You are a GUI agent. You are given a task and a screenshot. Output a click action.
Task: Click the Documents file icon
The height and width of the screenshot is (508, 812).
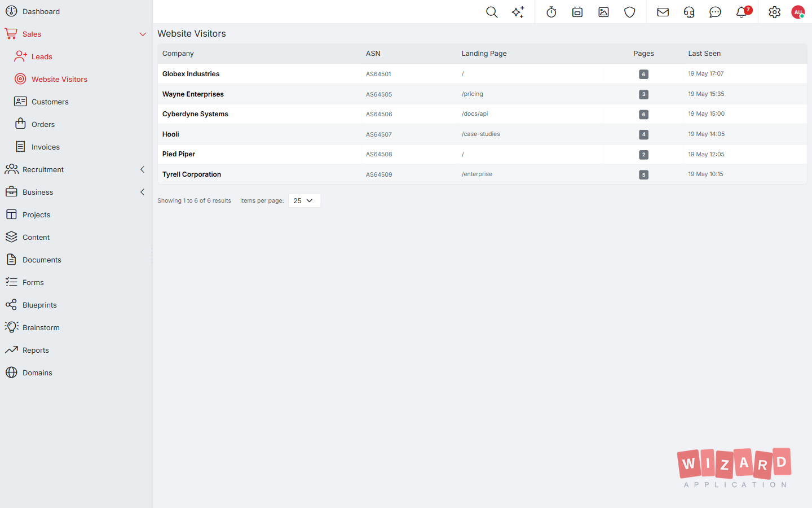point(11,260)
